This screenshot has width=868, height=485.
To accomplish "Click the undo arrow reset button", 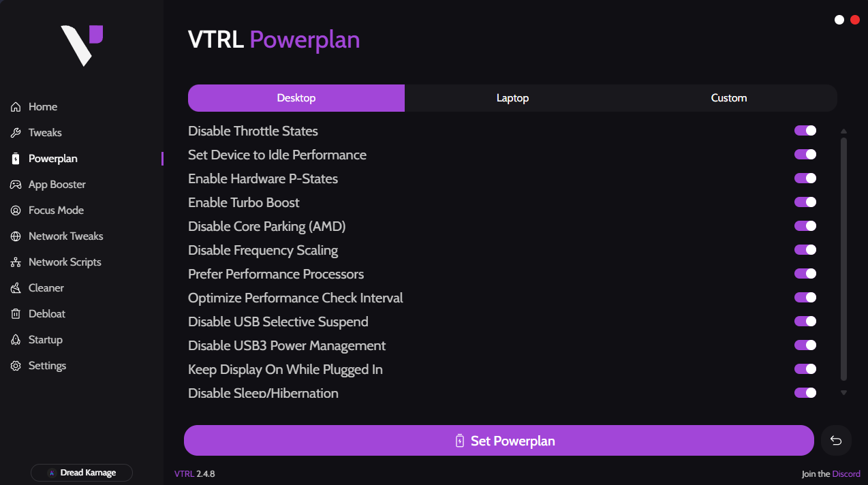I will click(x=836, y=441).
